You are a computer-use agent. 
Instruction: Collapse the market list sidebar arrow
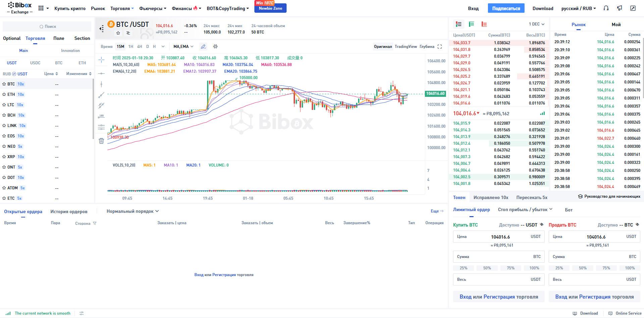[x=101, y=29]
